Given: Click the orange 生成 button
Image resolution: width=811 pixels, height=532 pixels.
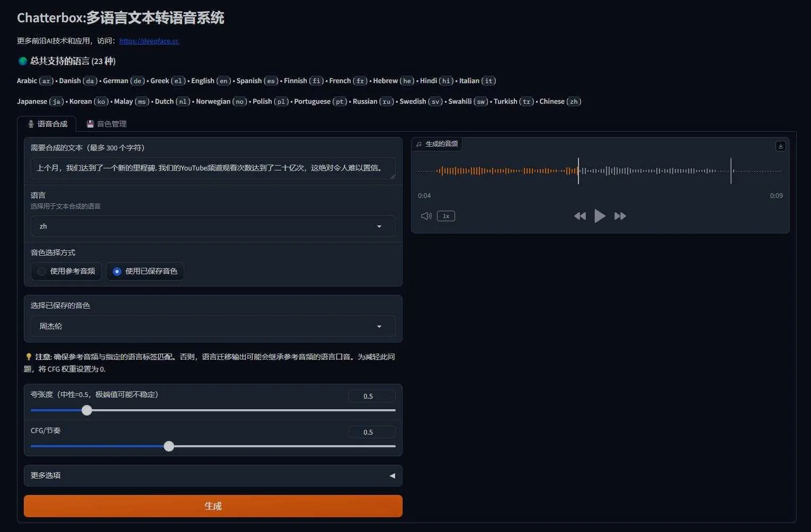Looking at the screenshot, I should (213, 506).
